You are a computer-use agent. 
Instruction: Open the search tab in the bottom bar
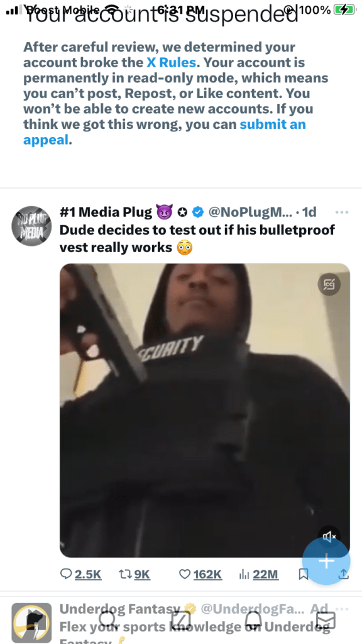[107, 619]
